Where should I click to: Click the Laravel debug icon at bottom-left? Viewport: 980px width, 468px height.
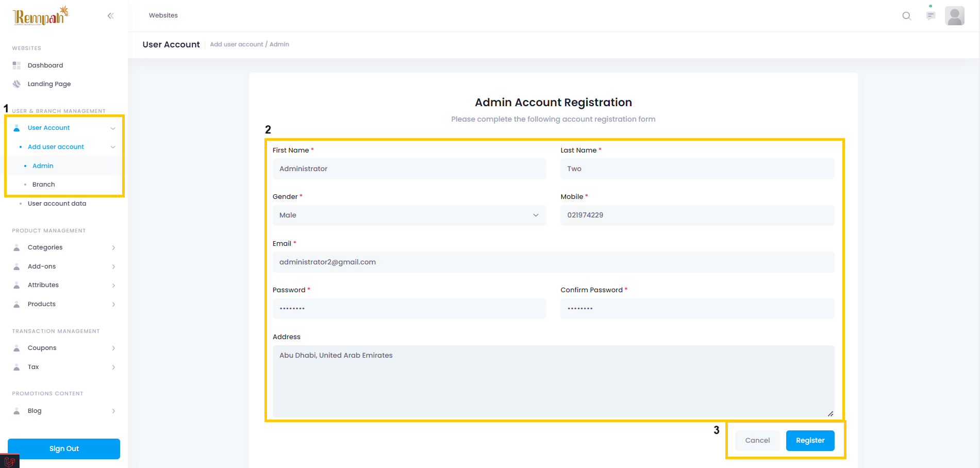coord(9,461)
